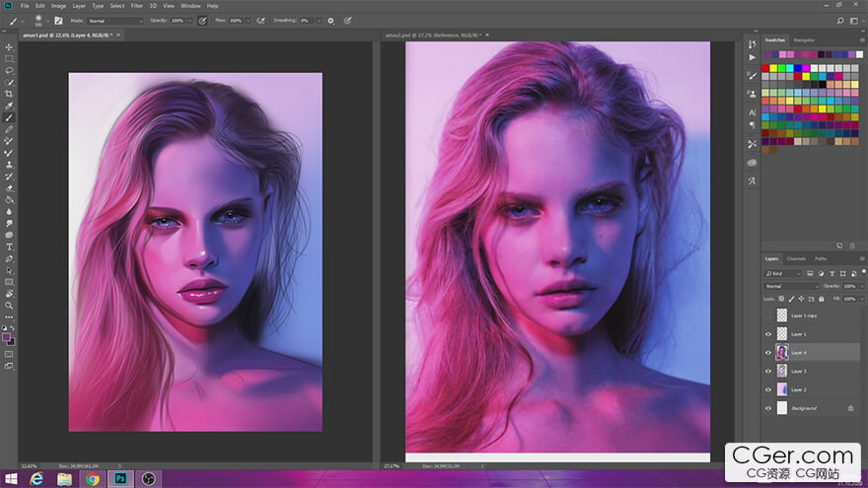Select the Brush tool in the tools panel

pos(9,117)
